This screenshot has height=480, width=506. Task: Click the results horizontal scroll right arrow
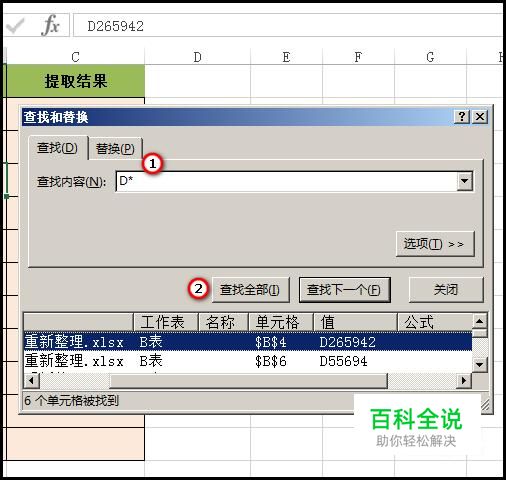[464, 380]
